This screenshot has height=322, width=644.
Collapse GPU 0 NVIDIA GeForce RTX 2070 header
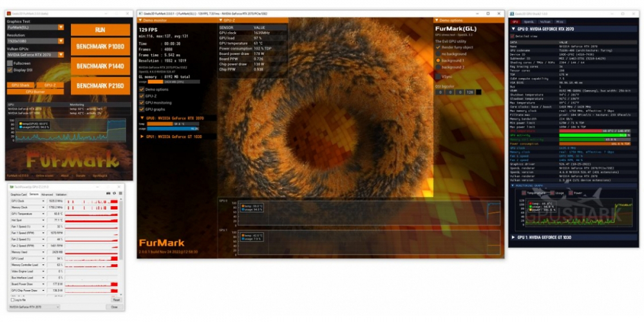click(573, 29)
